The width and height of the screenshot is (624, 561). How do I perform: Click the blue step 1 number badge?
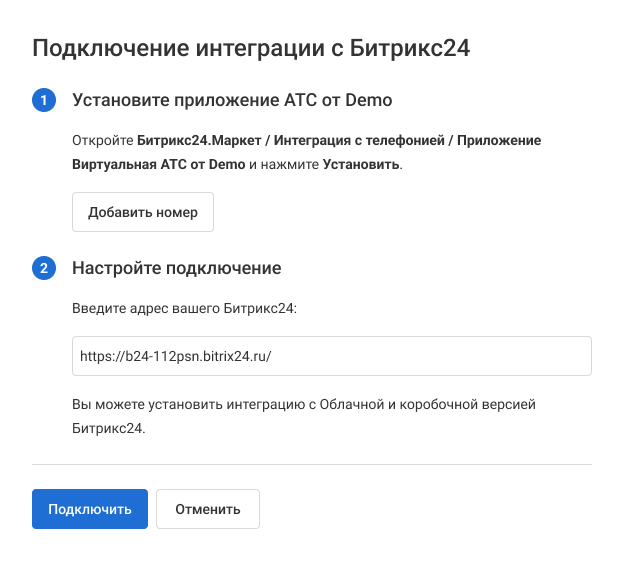pyautogui.click(x=45, y=100)
